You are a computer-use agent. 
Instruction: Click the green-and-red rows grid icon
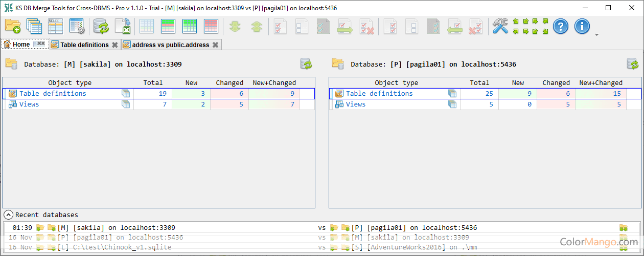[x=168, y=26]
